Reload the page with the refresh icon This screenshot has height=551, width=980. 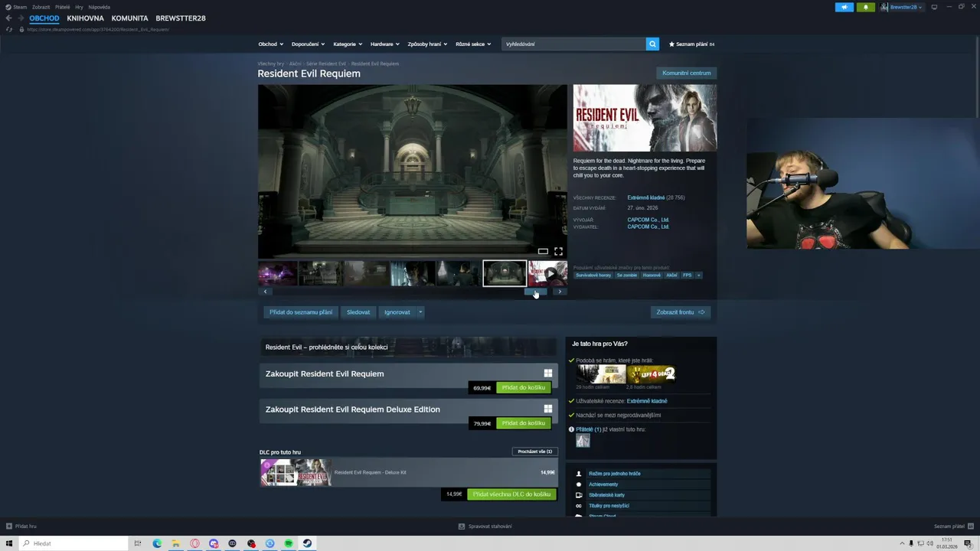pyautogui.click(x=9, y=29)
